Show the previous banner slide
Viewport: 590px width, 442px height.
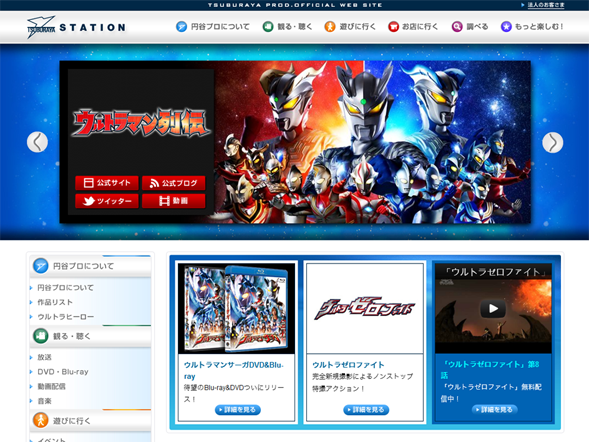click(x=37, y=142)
